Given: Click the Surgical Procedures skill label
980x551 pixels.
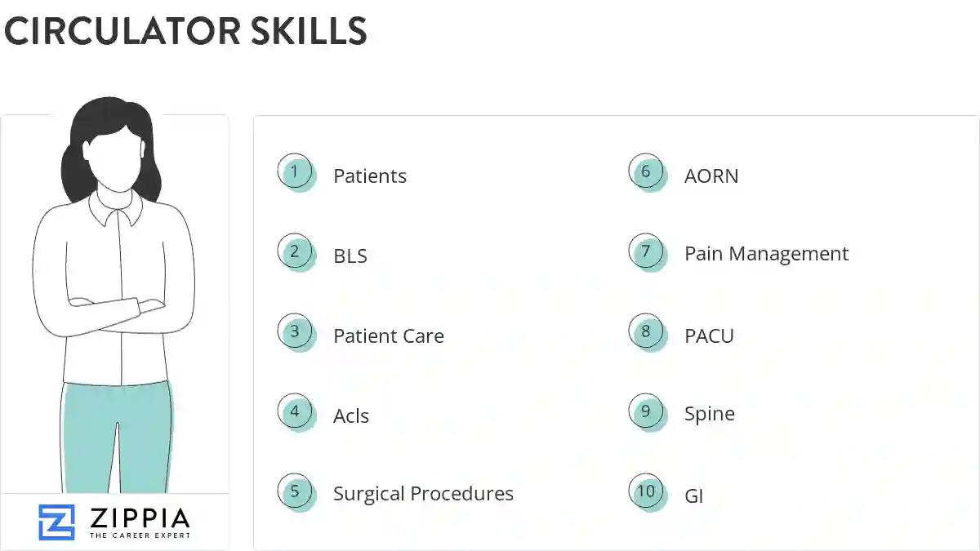Looking at the screenshot, I should [423, 494].
